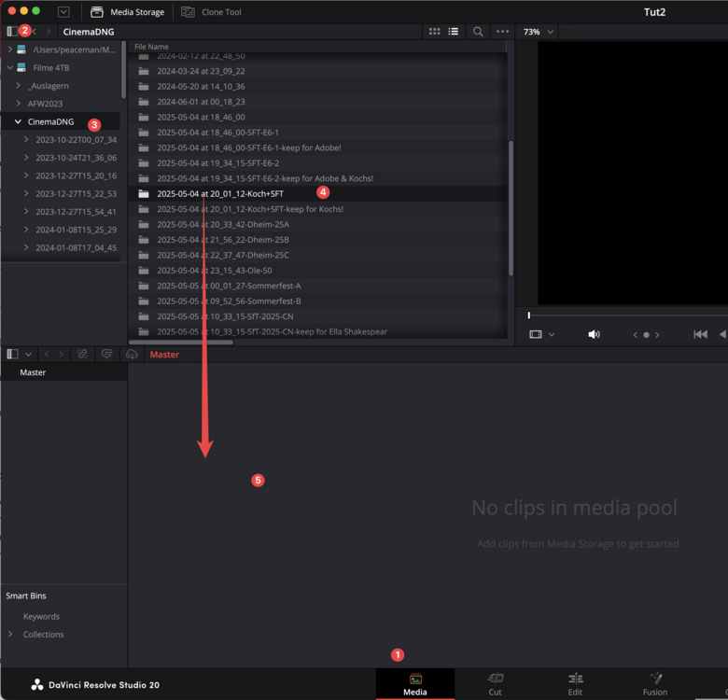The height and width of the screenshot is (700, 728).
Task: Select Keywords under Smart Bins
Action: [41, 616]
